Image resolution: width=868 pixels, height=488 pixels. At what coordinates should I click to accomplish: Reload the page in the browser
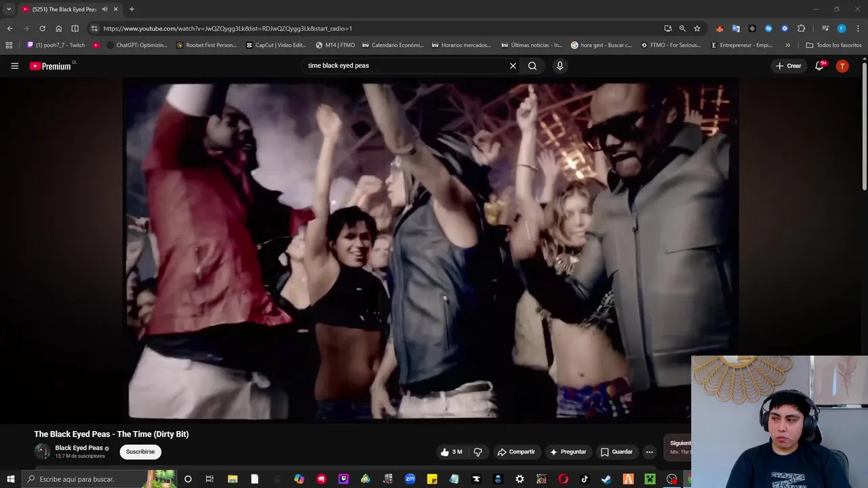(42, 28)
